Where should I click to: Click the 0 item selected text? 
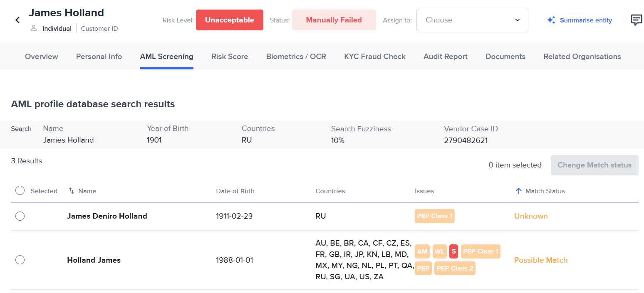515,165
